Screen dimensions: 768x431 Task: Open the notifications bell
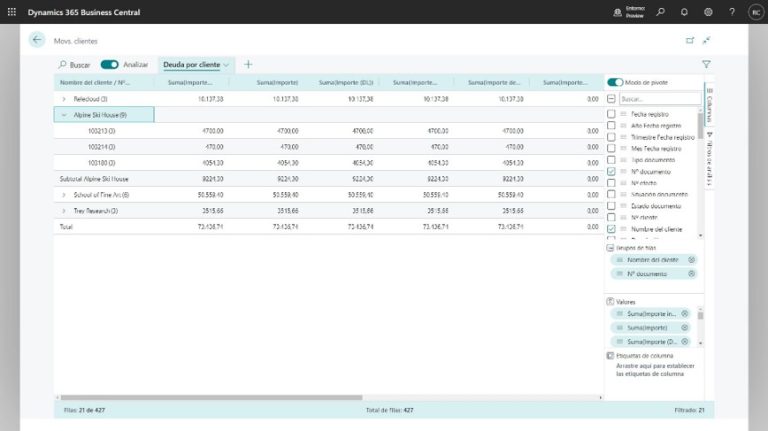[x=684, y=12]
